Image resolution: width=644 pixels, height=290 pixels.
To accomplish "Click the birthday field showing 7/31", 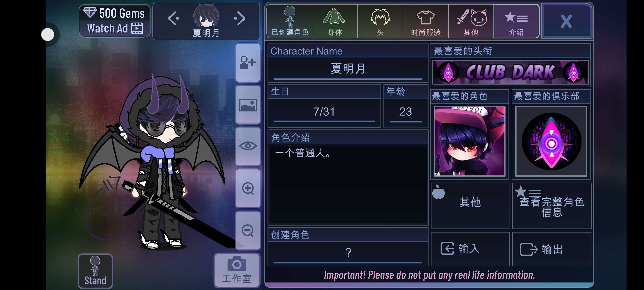I will point(324,113).
